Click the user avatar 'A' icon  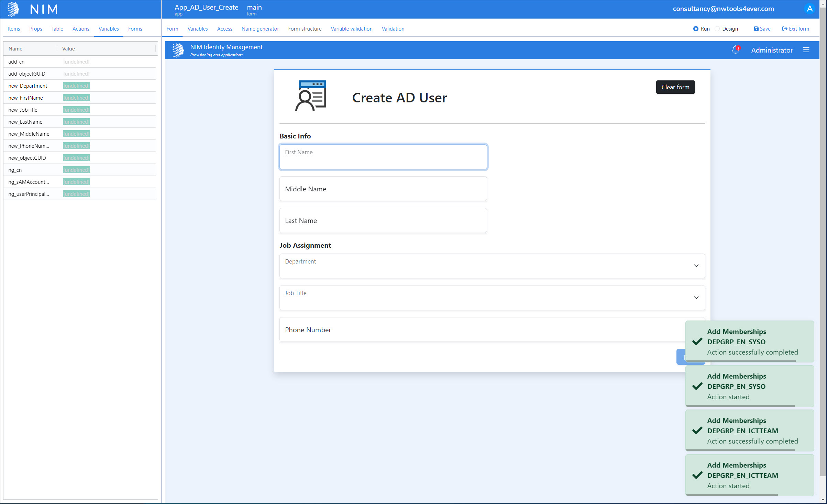[809, 9]
